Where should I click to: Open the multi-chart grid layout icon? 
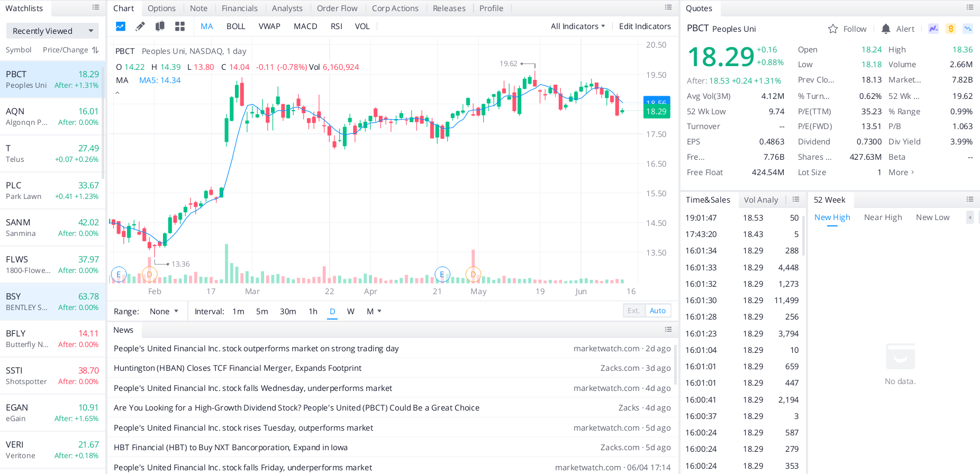click(x=180, y=26)
